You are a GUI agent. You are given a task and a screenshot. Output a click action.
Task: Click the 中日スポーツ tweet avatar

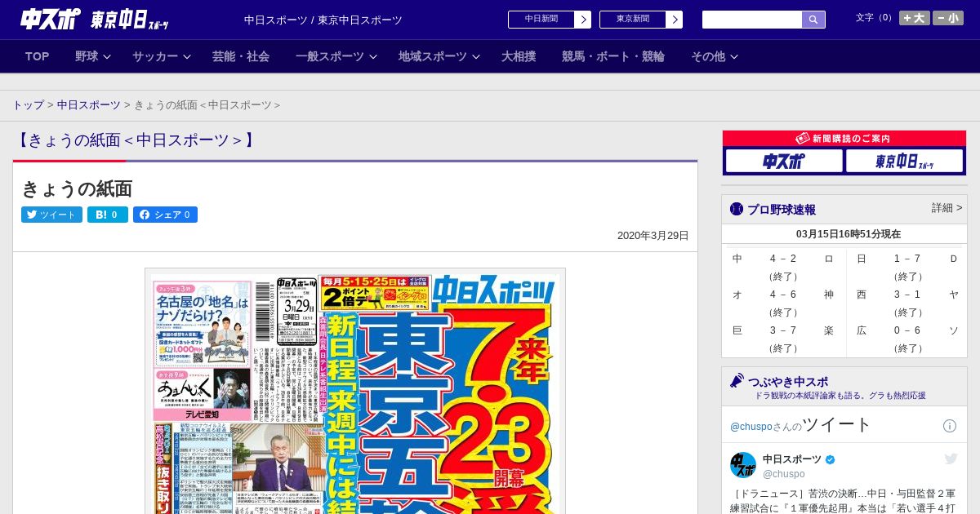tap(743, 465)
